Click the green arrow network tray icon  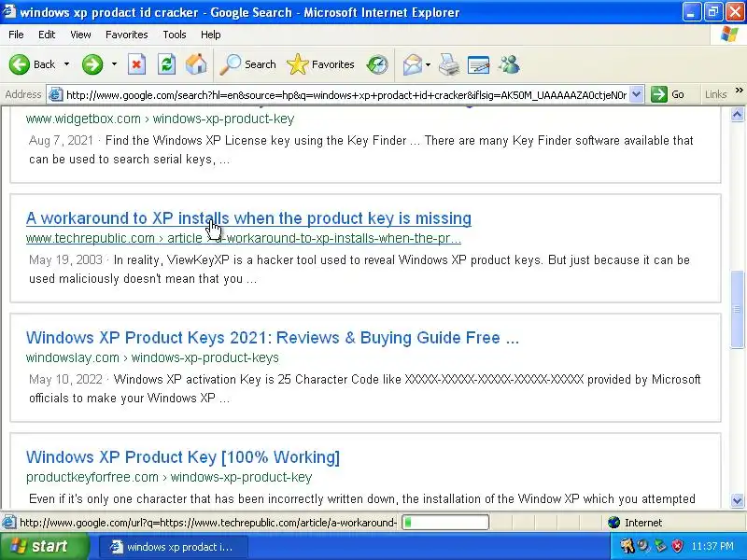tap(660, 546)
